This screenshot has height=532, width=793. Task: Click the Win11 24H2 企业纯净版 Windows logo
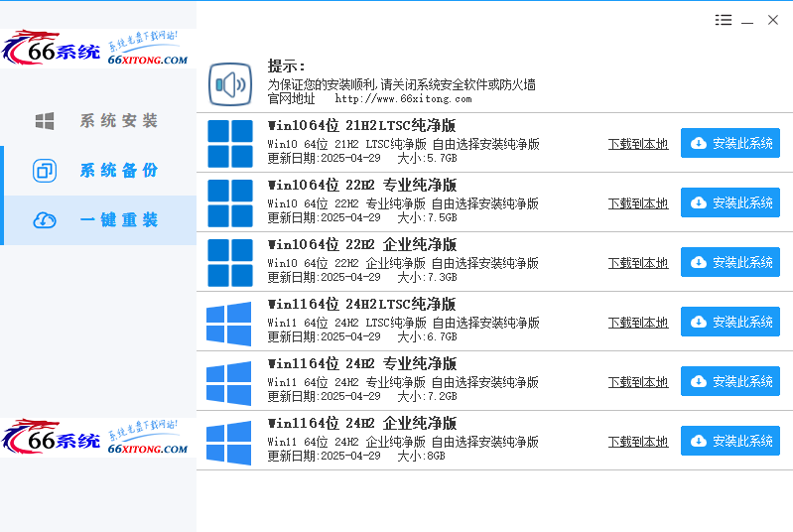[x=228, y=443]
